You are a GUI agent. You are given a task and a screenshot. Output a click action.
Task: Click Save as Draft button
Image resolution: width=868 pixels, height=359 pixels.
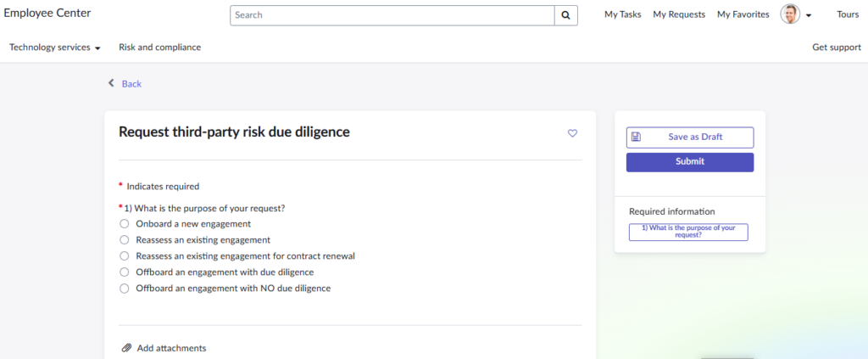(689, 137)
